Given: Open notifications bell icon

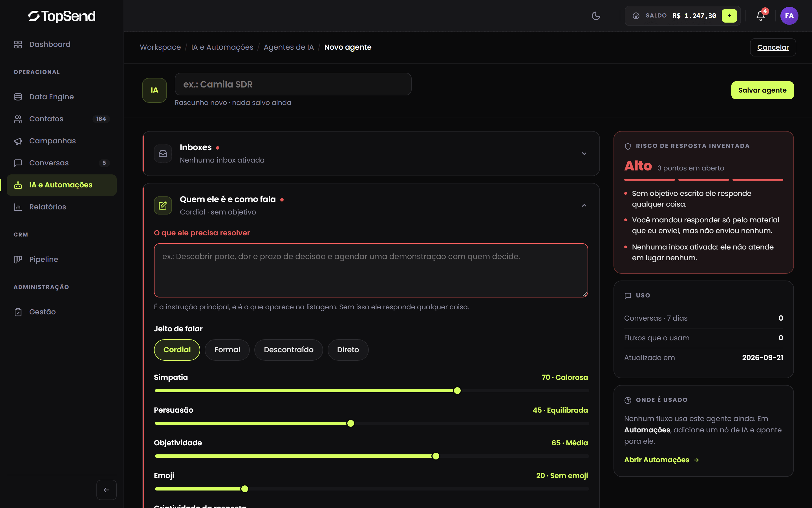Looking at the screenshot, I should 761,16.
